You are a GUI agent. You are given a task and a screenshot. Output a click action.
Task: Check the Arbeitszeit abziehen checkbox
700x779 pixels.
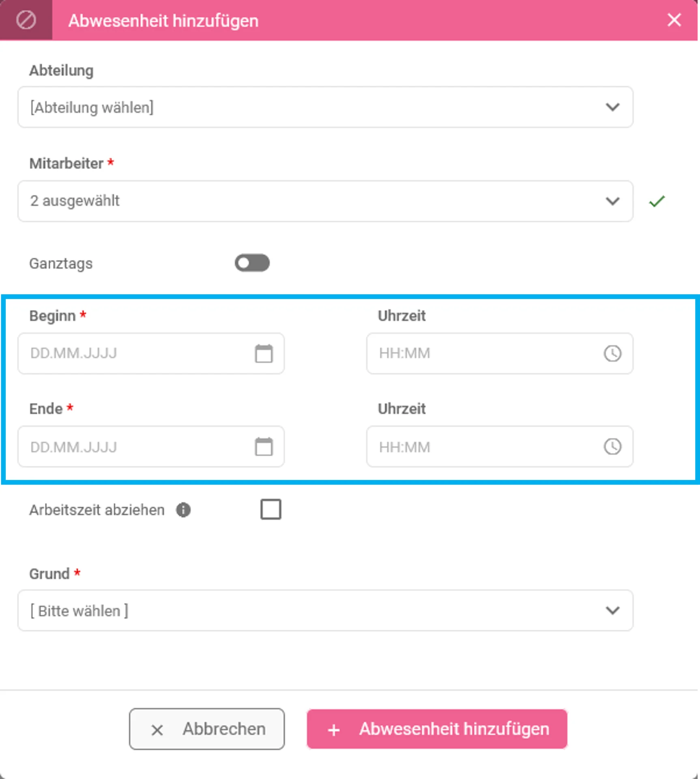coord(271,509)
